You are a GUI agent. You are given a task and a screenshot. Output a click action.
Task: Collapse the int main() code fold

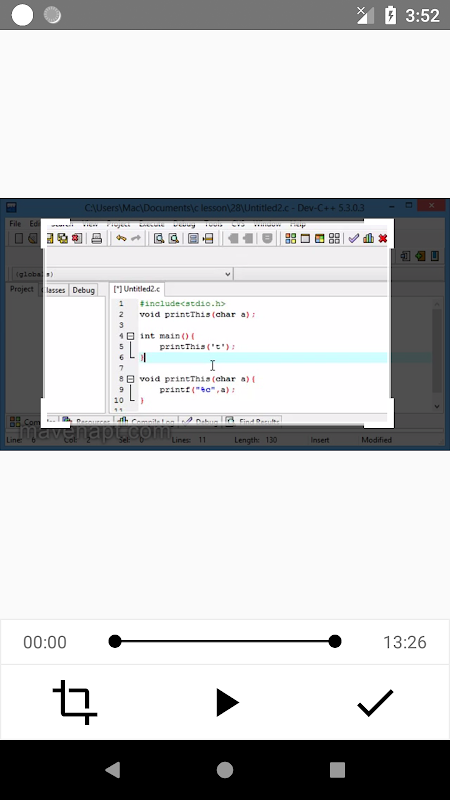pos(130,336)
